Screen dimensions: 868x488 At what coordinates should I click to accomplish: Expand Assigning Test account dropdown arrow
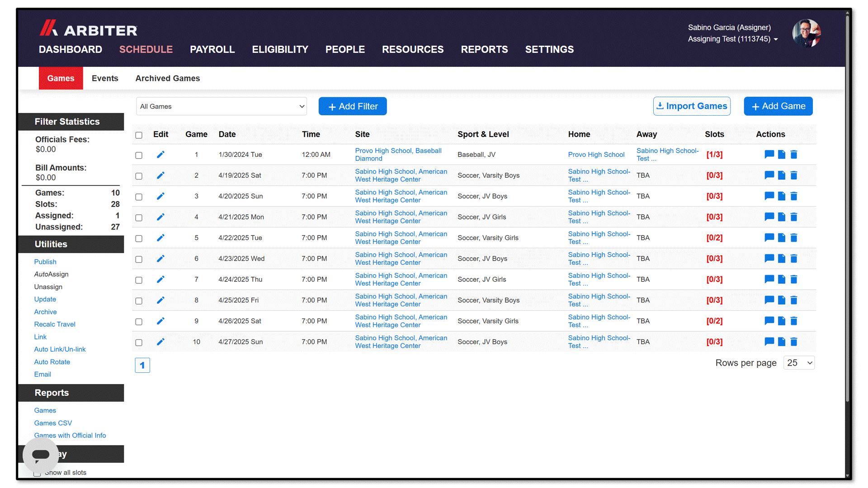click(x=776, y=39)
